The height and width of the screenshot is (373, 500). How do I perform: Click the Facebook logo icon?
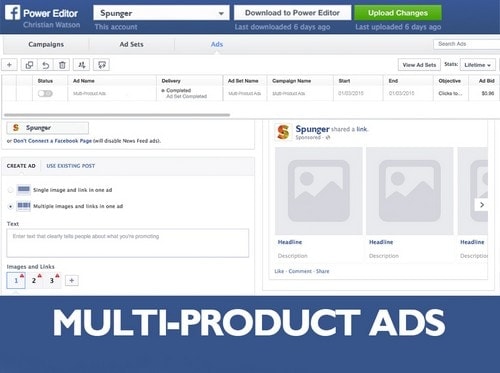pyautogui.click(x=12, y=13)
